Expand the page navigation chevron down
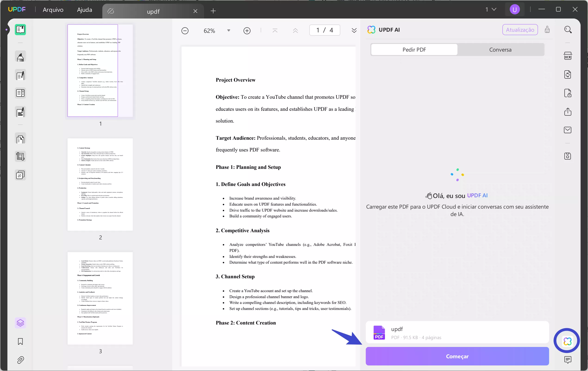 (354, 31)
